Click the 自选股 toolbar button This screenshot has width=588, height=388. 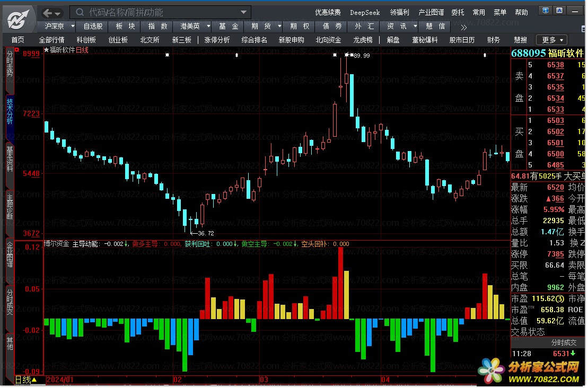[x=93, y=27]
